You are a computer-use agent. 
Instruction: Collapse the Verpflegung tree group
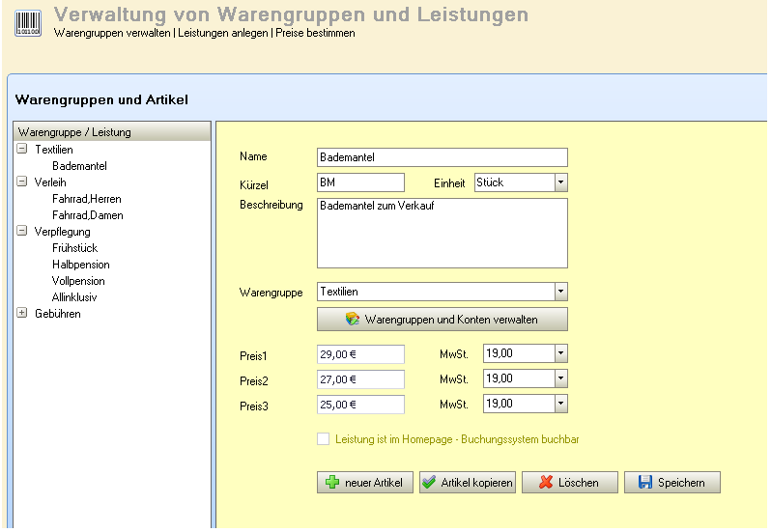22,232
